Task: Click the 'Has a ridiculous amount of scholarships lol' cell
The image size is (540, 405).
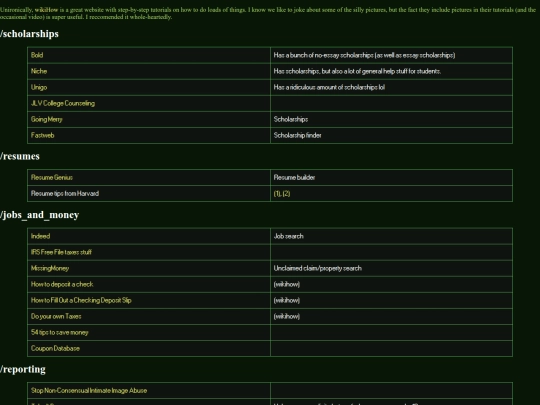Action: (x=391, y=87)
